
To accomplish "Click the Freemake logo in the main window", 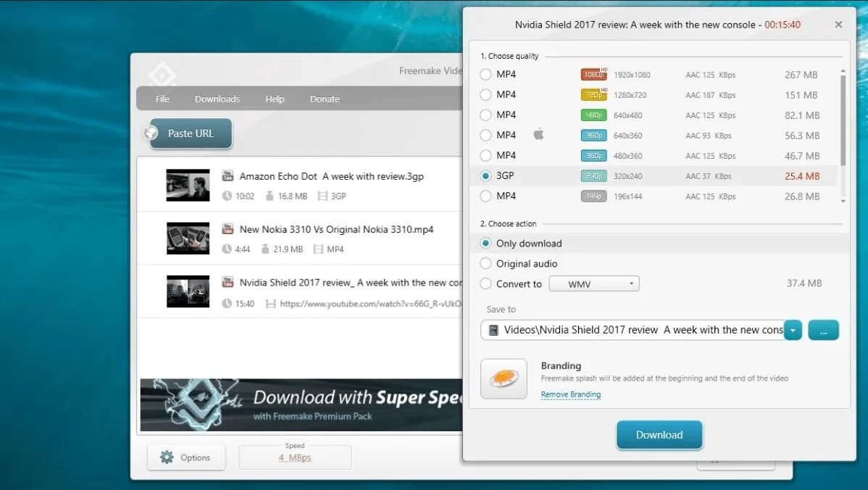I will pos(162,75).
